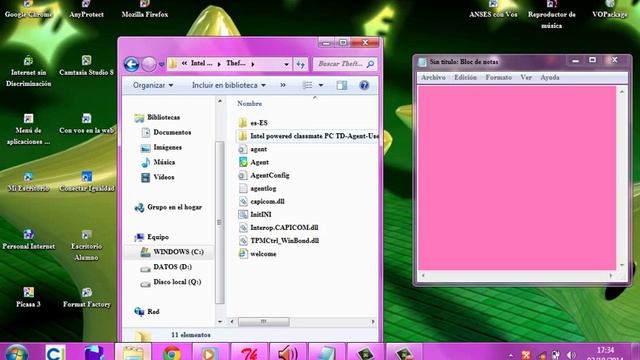Open Ver menu in Bloc de notas
This screenshot has height=360, width=640.
pos(526,77)
